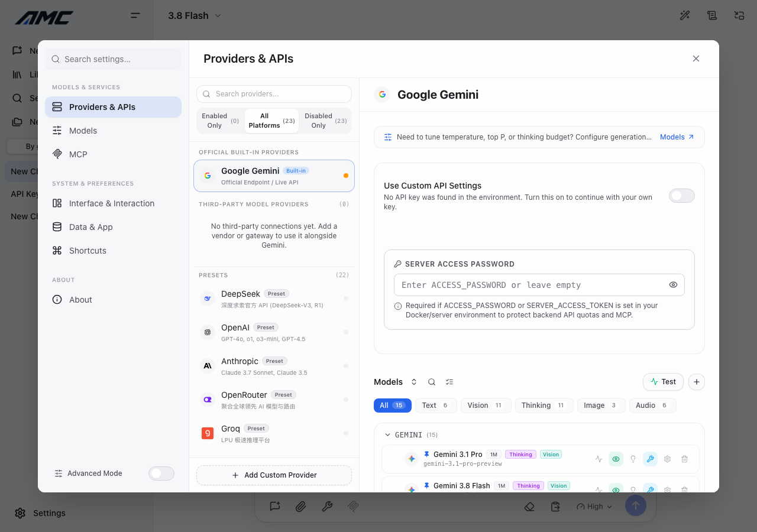Select Disabled Only provider filter
Image resolution: width=757 pixels, height=532 pixels.
click(325, 121)
